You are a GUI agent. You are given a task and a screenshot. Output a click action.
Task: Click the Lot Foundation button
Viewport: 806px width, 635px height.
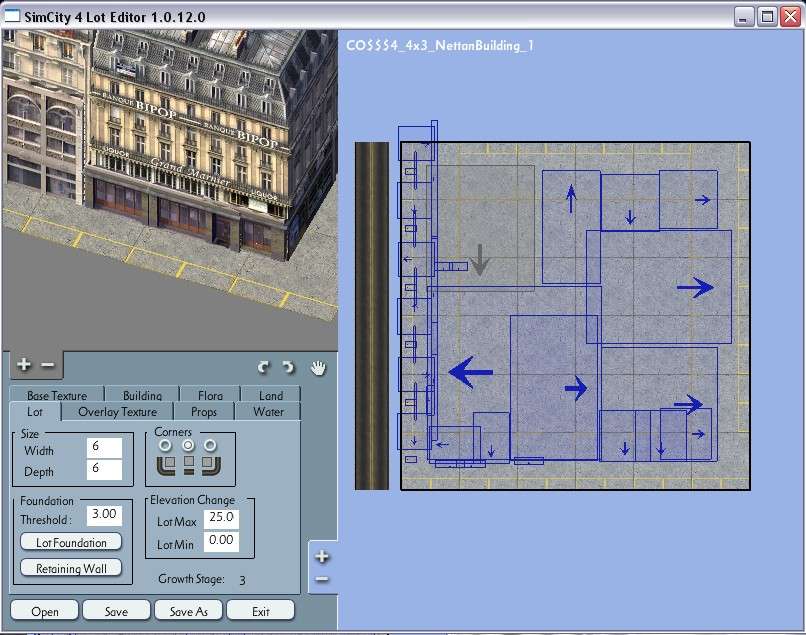[71, 542]
